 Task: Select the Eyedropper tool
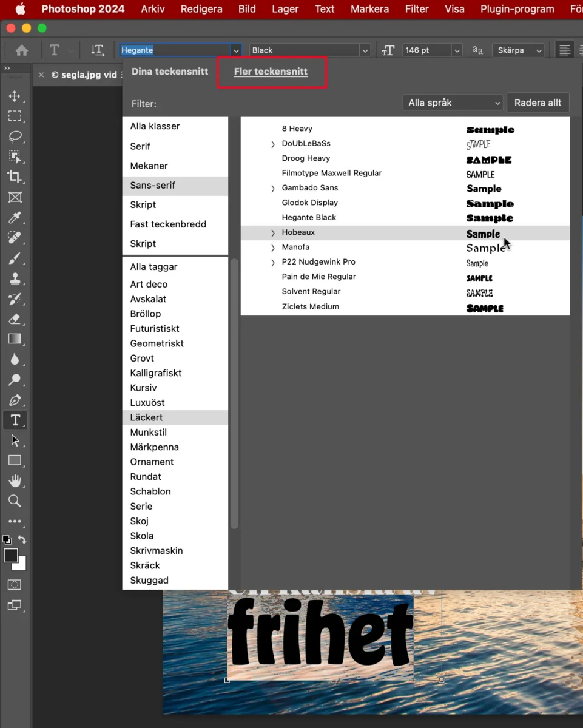(15, 217)
